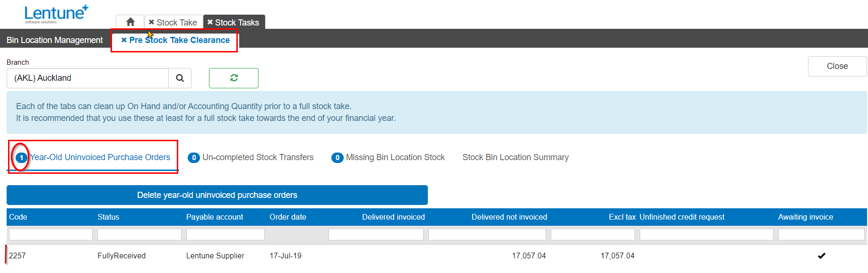
Task: Click the Status column filter box
Action: (x=139, y=234)
